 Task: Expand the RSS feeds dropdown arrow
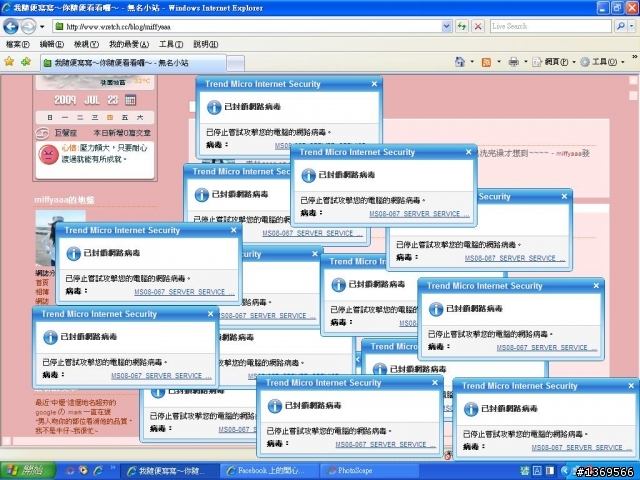pos(499,62)
